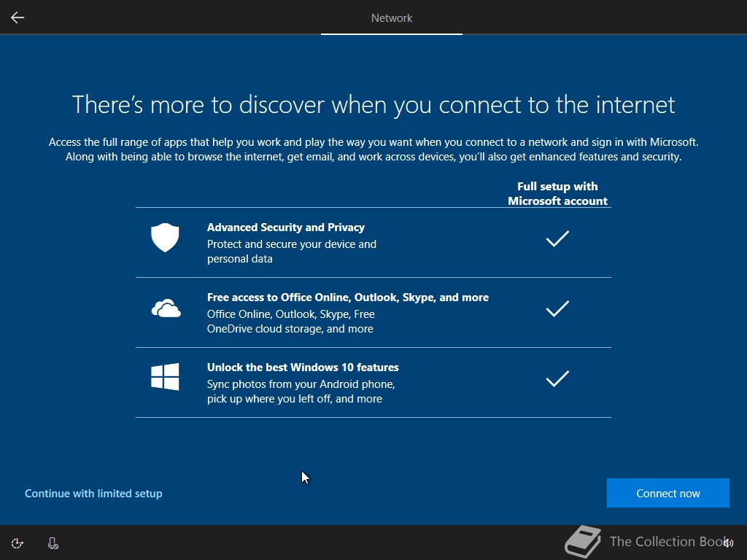Click 'Unlock the best Windows 10 features' heading
The height and width of the screenshot is (560, 747).
point(303,367)
